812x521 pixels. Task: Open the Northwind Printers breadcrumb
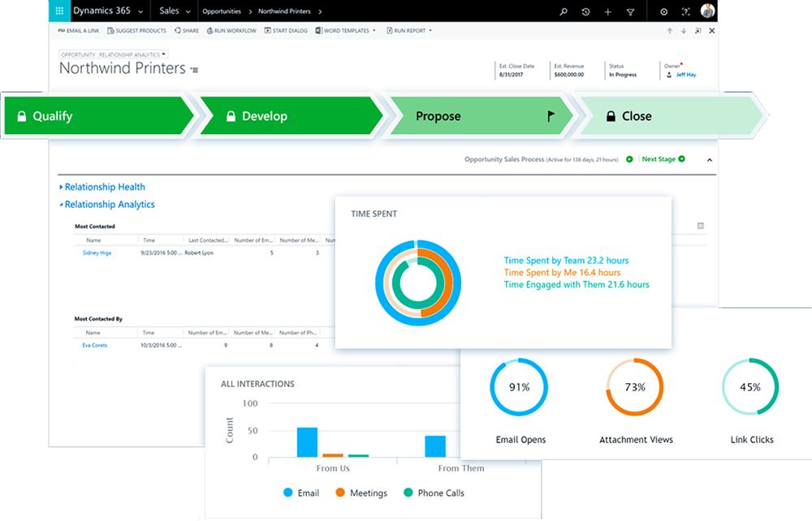pyautogui.click(x=284, y=11)
